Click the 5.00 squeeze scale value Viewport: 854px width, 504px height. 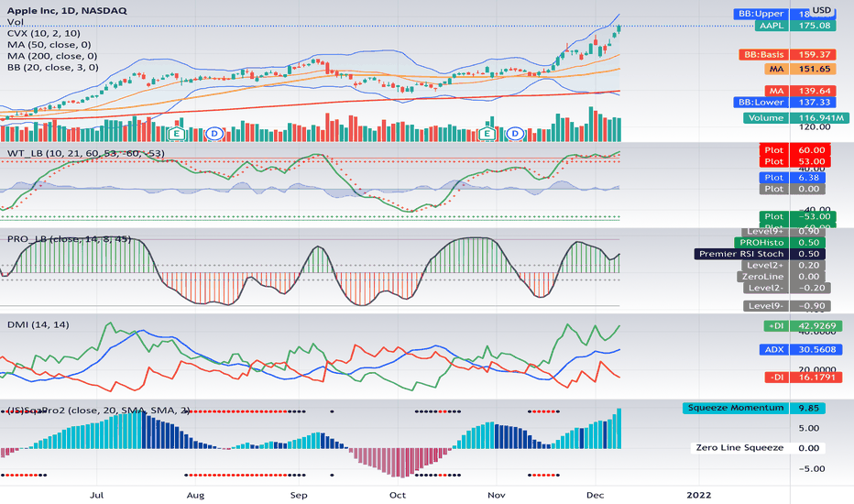(809, 428)
